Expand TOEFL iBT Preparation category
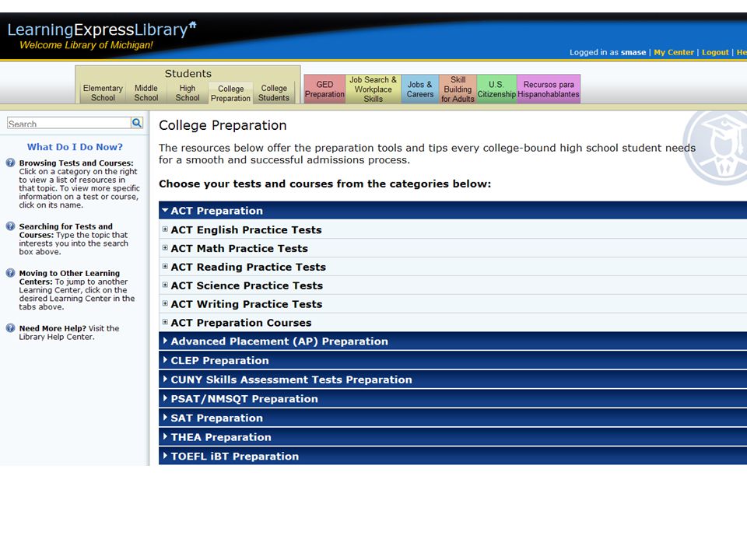The image size is (747, 560). (453, 456)
